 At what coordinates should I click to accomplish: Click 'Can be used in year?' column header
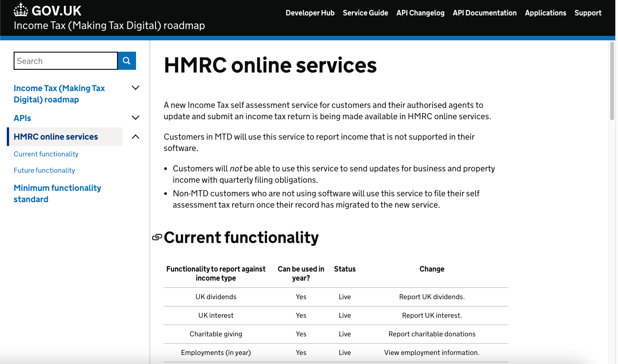[x=301, y=273]
